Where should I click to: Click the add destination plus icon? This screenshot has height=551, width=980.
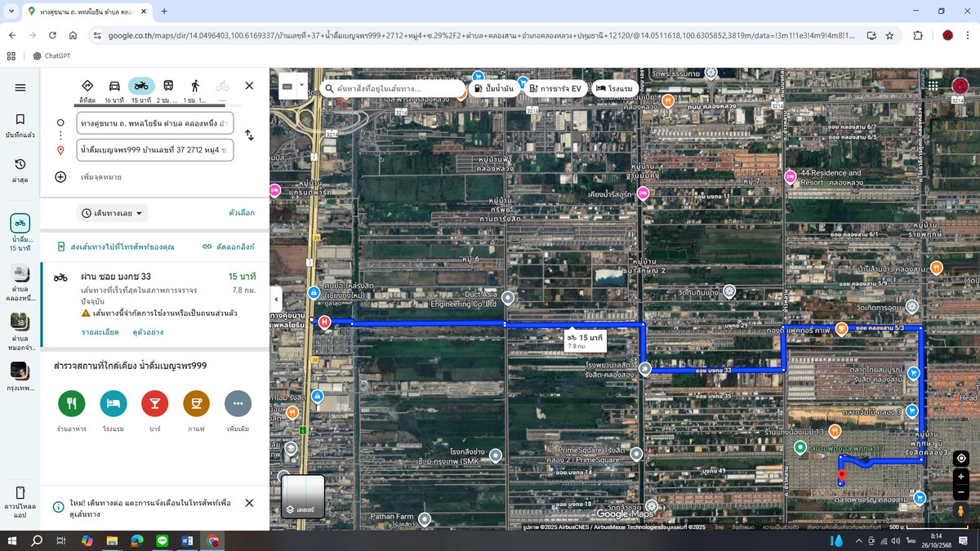pos(60,177)
